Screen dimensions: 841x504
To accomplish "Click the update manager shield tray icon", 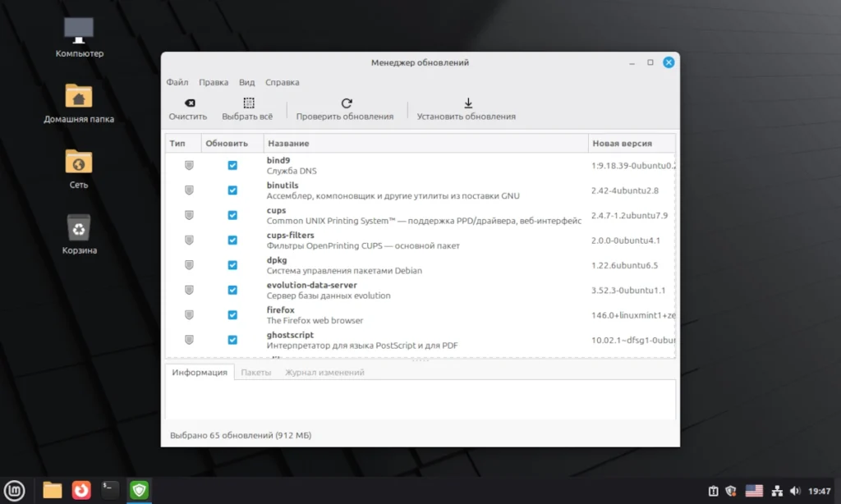I will click(730, 491).
